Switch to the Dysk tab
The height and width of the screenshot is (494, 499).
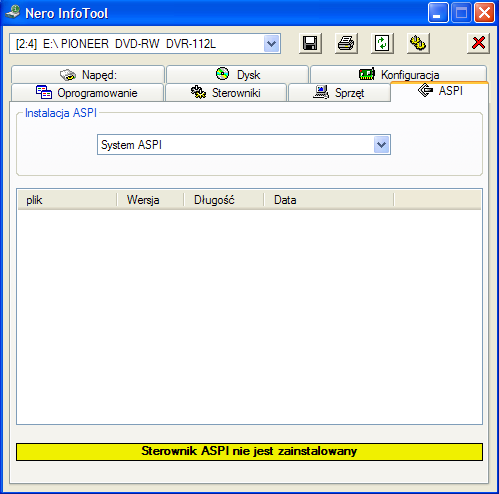[x=237, y=74]
